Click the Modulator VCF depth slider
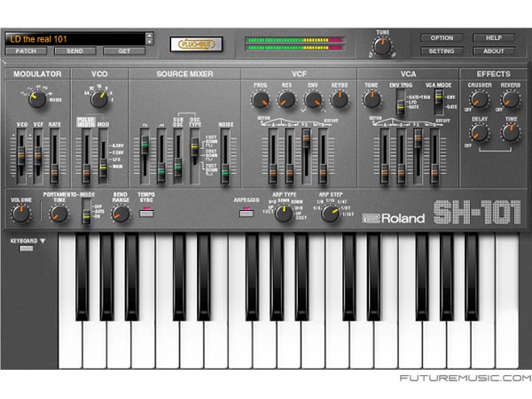The width and height of the screenshot is (532, 399). (x=38, y=157)
